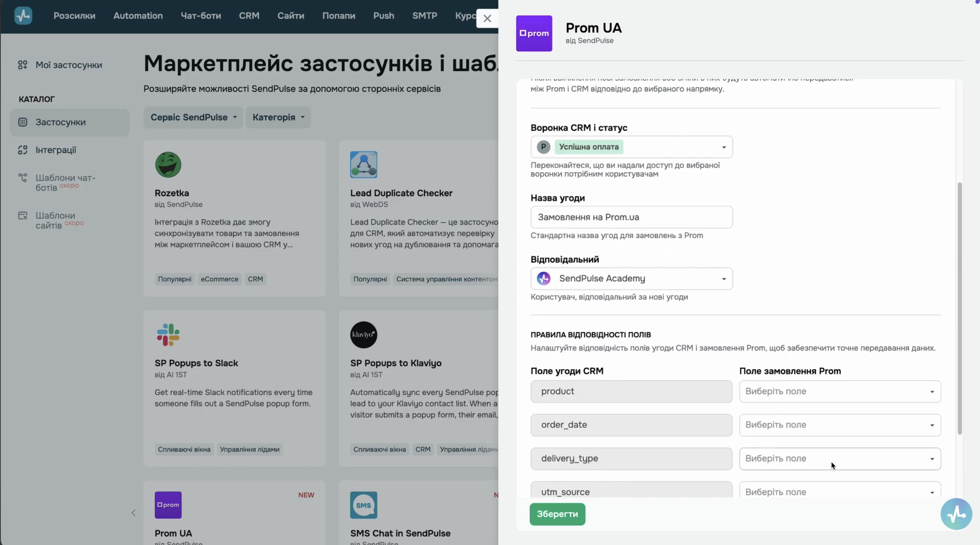
Task: Open the Попапи menu
Action: pyautogui.click(x=338, y=16)
